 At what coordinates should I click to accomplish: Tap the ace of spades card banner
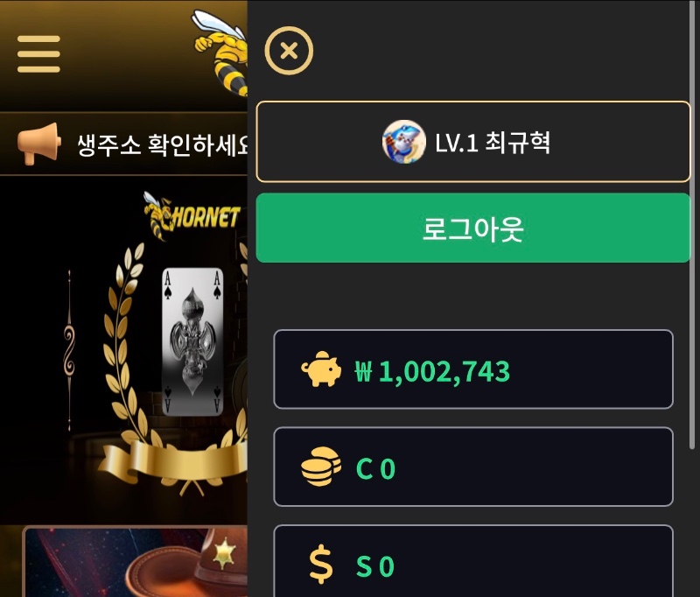pyautogui.click(x=192, y=341)
